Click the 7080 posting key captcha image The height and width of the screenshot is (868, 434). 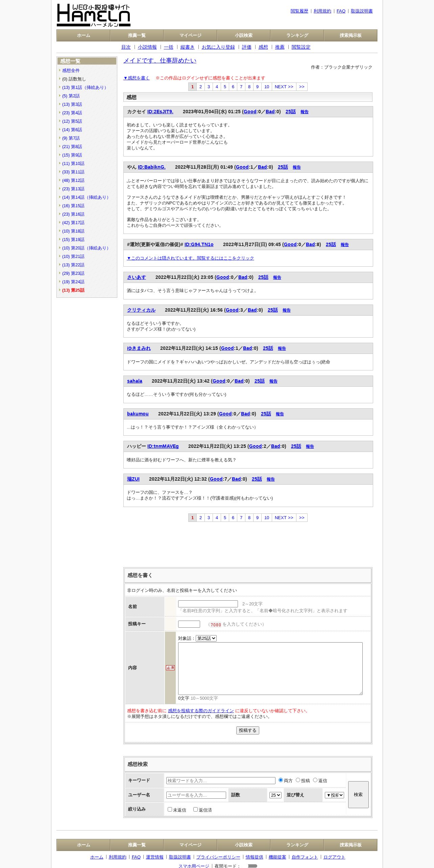pos(216,624)
